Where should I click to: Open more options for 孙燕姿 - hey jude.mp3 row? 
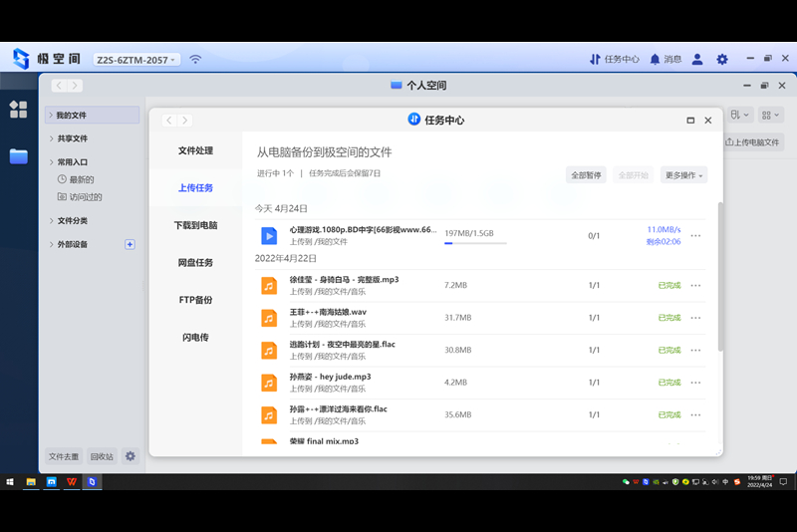click(695, 383)
